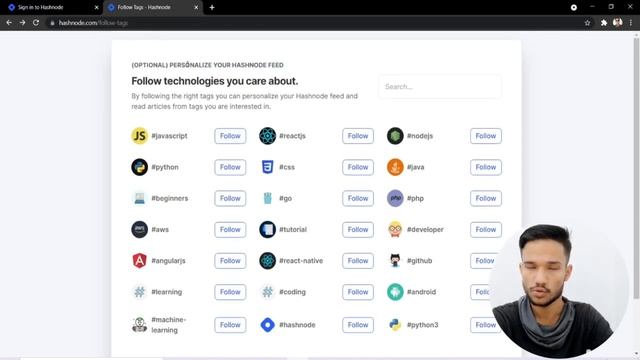The width and height of the screenshot is (640, 360).
Task: Click the learning hashtag icon
Action: point(139,292)
